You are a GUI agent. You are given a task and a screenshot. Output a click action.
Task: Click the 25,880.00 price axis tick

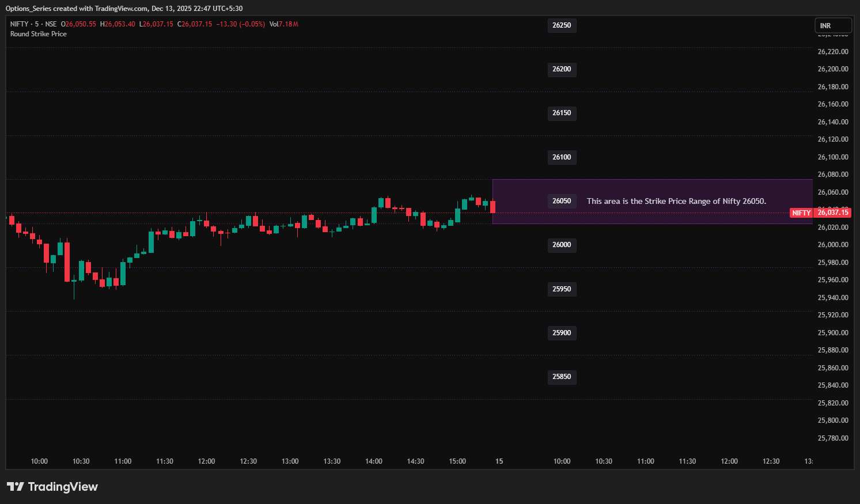click(833, 350)
